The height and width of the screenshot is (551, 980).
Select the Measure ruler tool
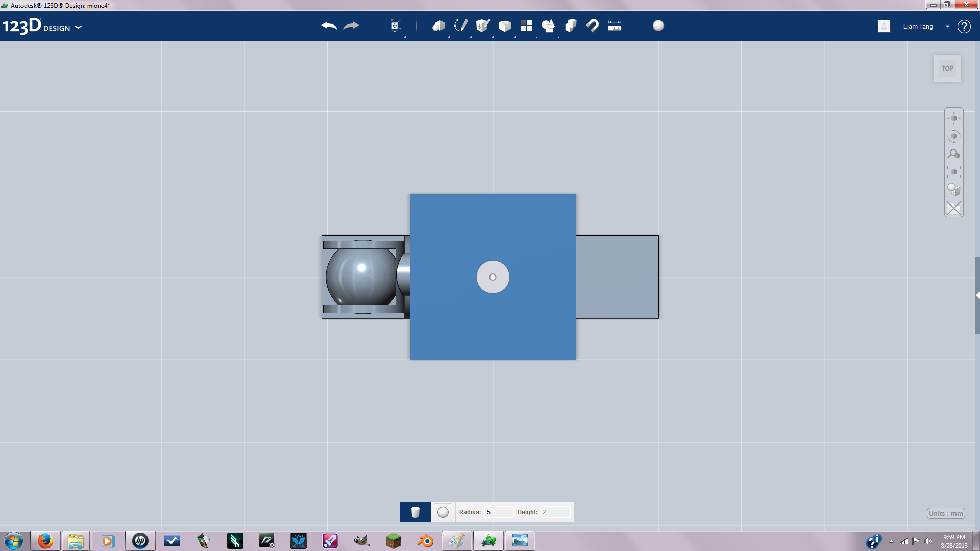click(615, 26)
